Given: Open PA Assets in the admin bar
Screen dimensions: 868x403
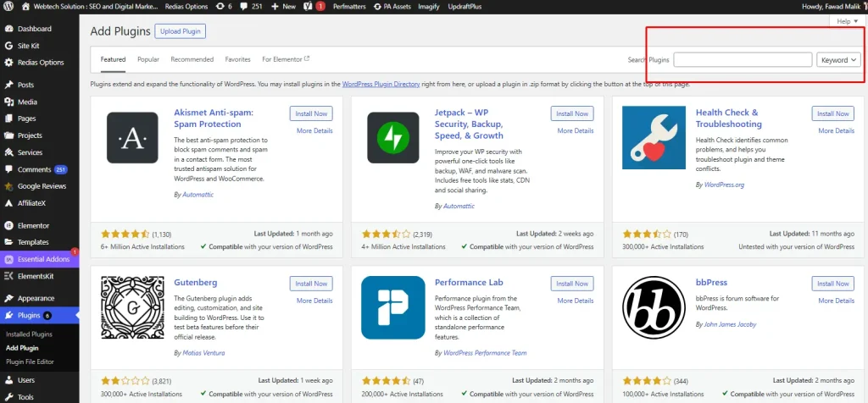Looking at the screenshot, I should [392, 7].
